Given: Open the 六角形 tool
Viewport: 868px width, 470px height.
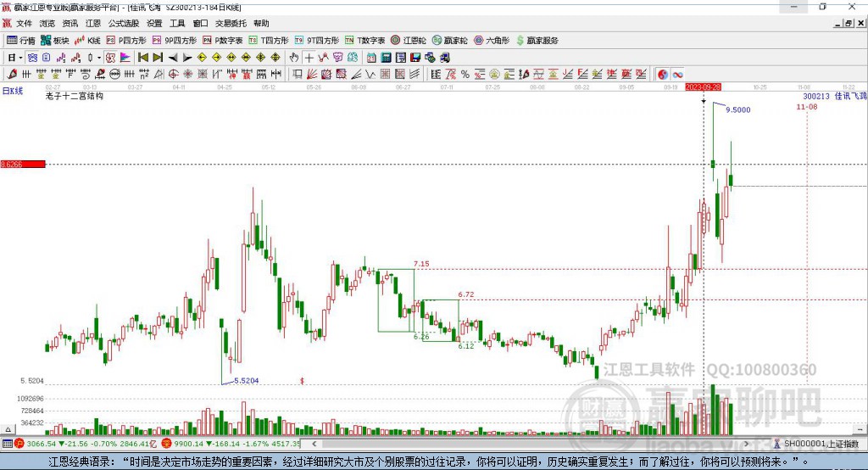Looking at the screenshot, I should [492, 41].
